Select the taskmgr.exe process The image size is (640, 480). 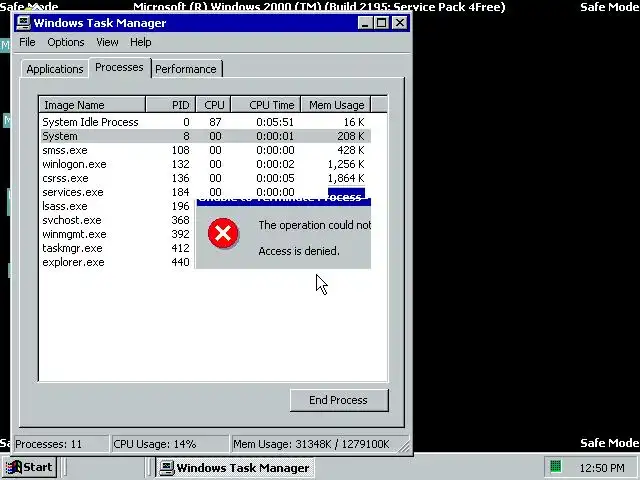[118, 248]
